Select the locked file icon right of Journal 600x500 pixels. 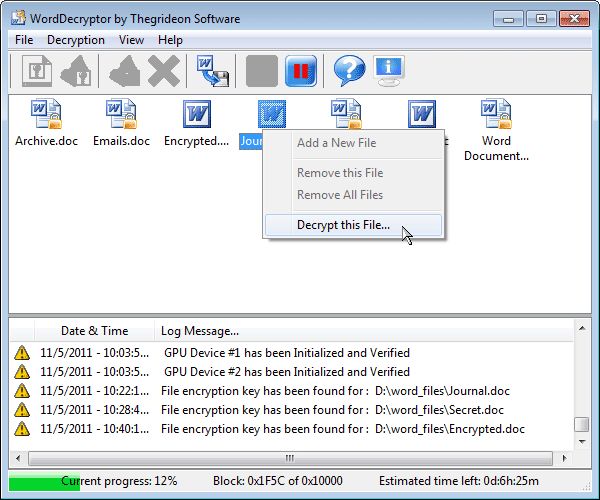pyautogui.click(x=346, y=114)
